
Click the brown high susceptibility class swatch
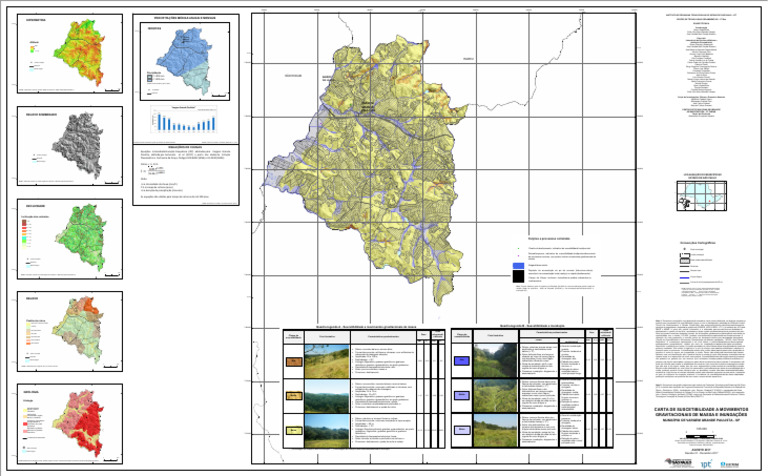(x=294, y=362)
